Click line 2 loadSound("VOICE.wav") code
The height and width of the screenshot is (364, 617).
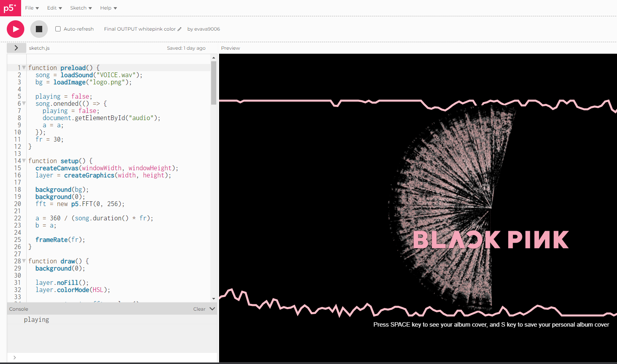click(89, 75)
